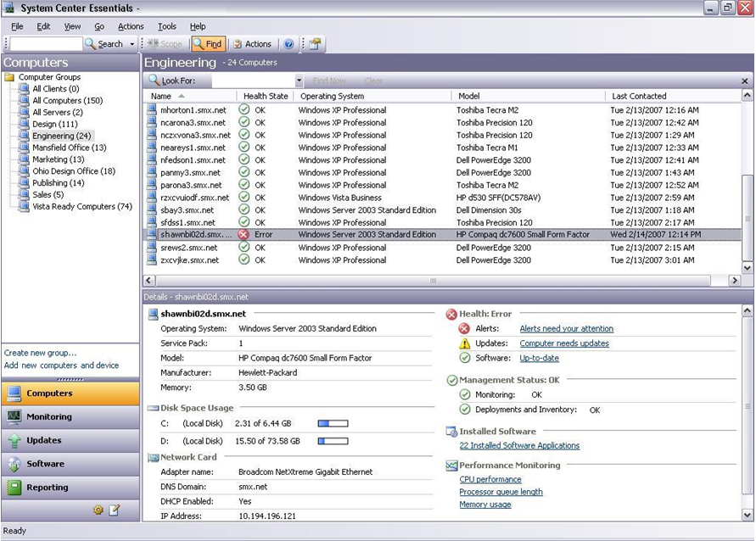756x541 pixels.
Task: Click in the Look For input field
Action: (253, 81)
